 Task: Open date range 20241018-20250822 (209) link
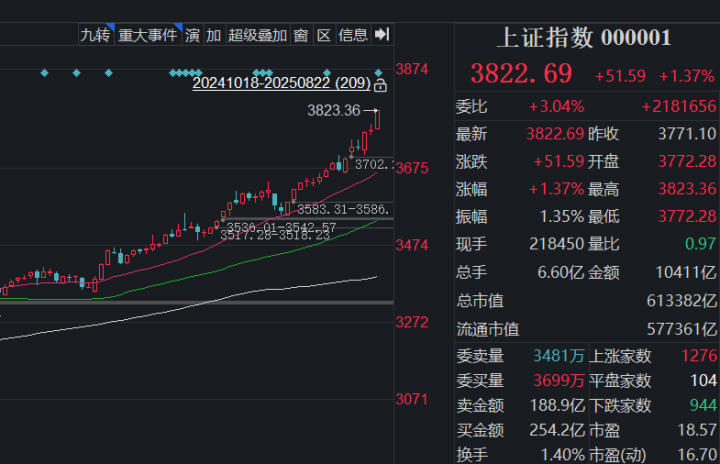(281, 83)
